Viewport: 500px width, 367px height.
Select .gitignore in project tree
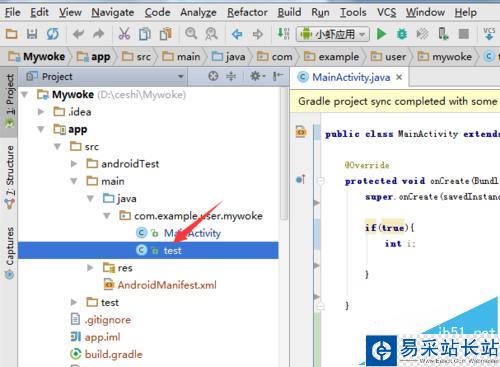pos(101,320)
